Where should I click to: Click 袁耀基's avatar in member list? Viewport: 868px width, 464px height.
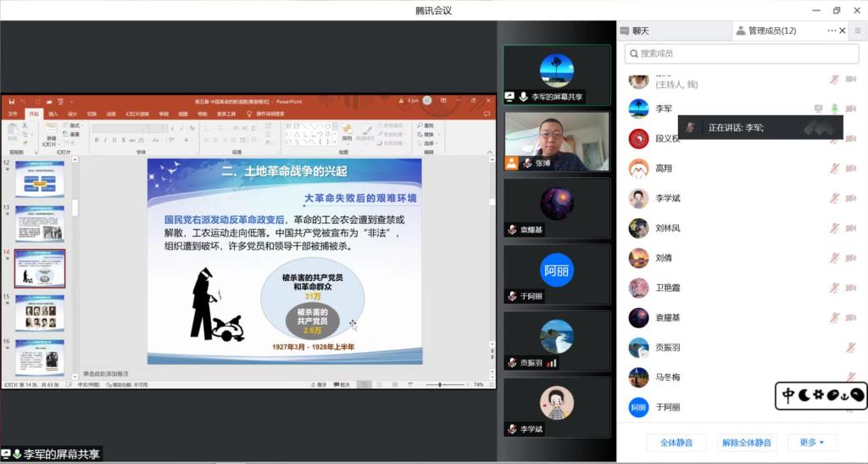click(638, 317)
